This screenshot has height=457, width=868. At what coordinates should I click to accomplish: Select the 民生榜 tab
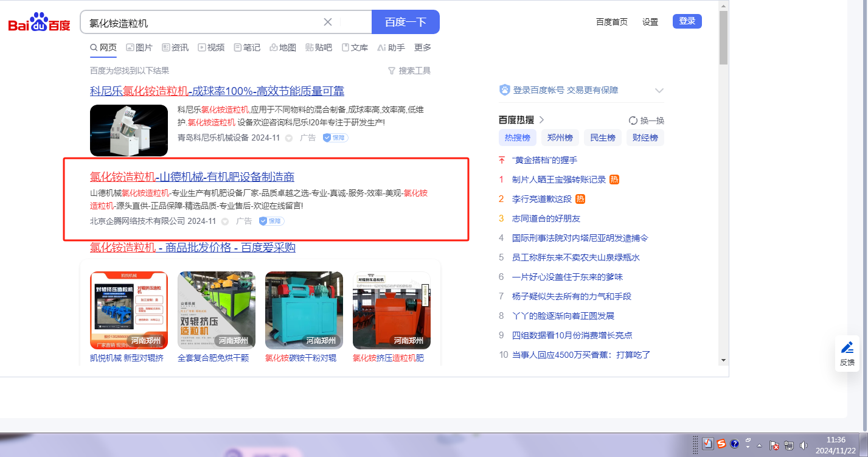coord(603,138)
